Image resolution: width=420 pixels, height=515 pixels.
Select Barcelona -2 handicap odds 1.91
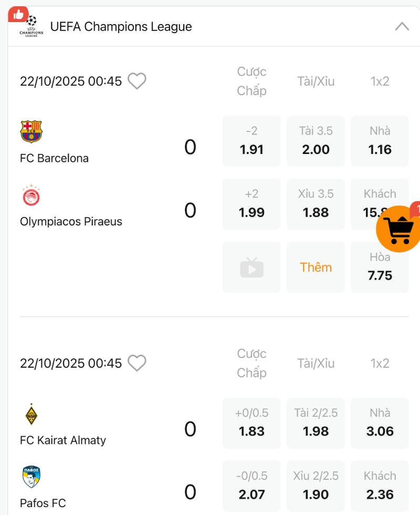[251, 141]
